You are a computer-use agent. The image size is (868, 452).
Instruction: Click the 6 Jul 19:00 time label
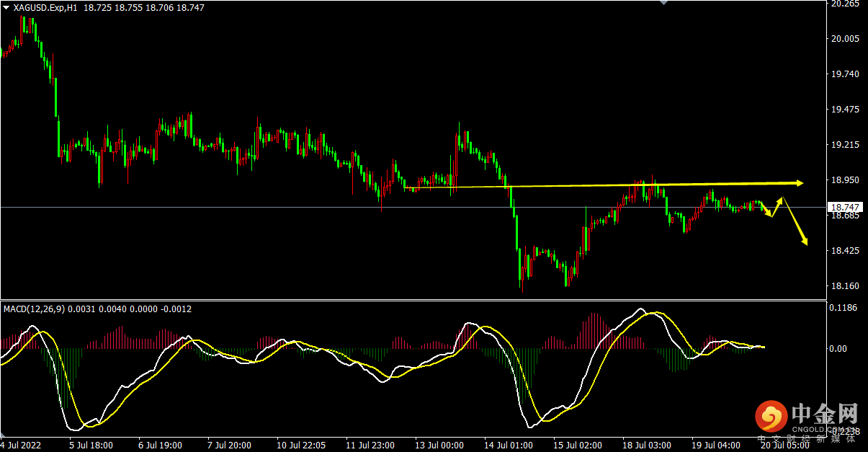[x=160, y=446]
